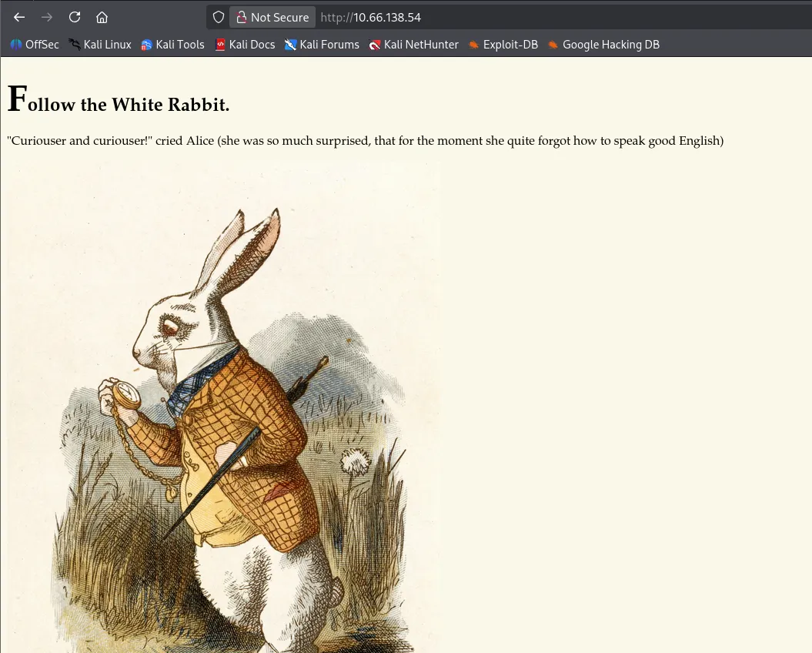Viewport: 812px width, 653px height.
Task: Open the tracking protection shield icon
Action: (x=219, y=17)
